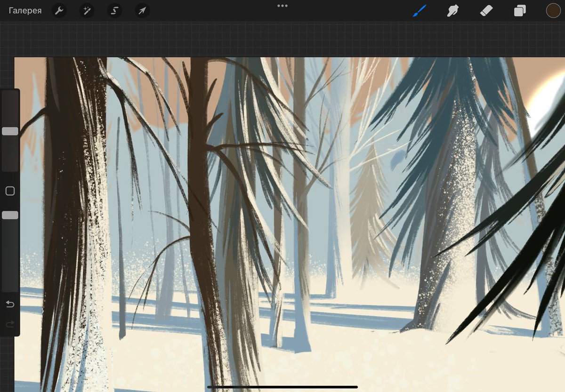Open the Галерея gallery
The image size is (565, 392).
coord(25,10)
